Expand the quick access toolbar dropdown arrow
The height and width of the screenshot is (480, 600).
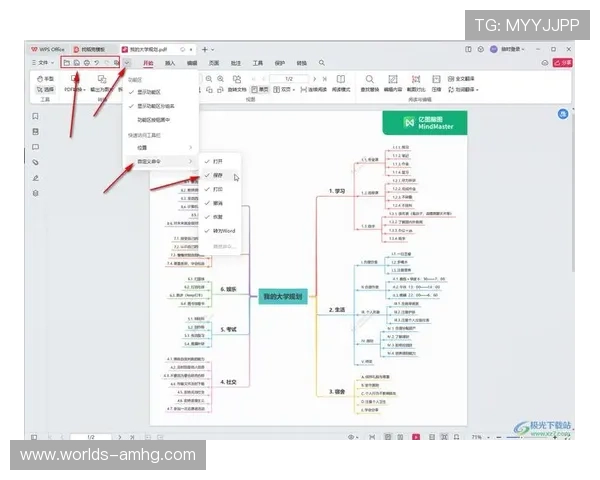(x=128, y=63)
